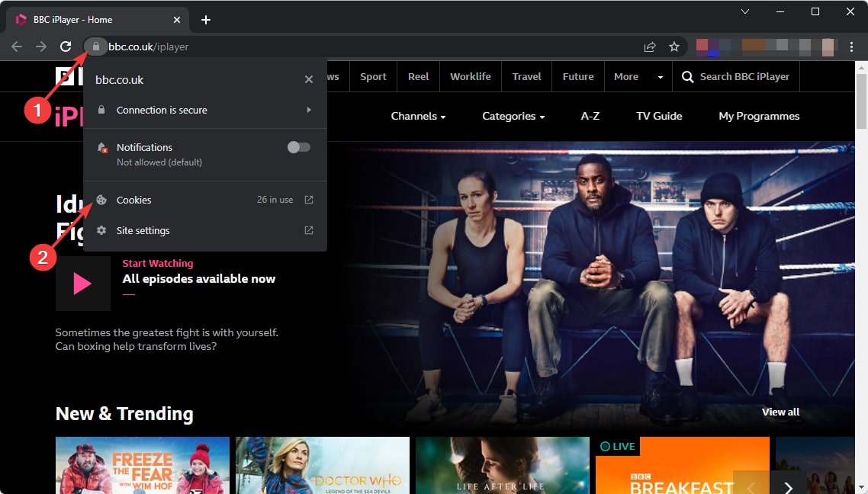The width and height of the screenshot is (868, 494).
Task: Enable the Notifications toggle
Action: (298, 147)
